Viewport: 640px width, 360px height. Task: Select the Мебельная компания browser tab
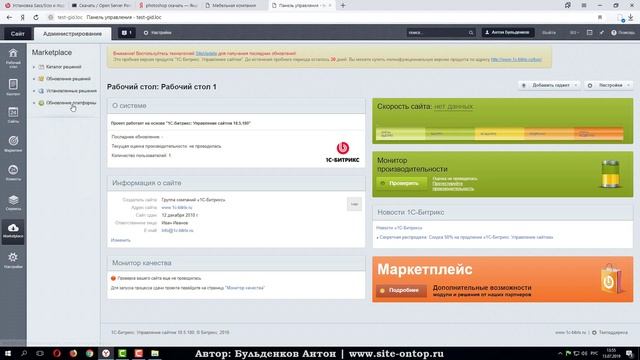235,5
